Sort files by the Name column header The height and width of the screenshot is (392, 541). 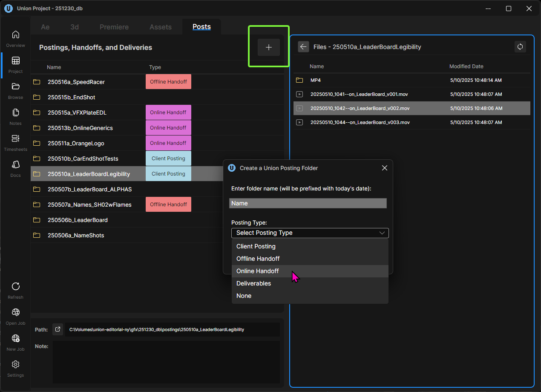tap(317, 66)
